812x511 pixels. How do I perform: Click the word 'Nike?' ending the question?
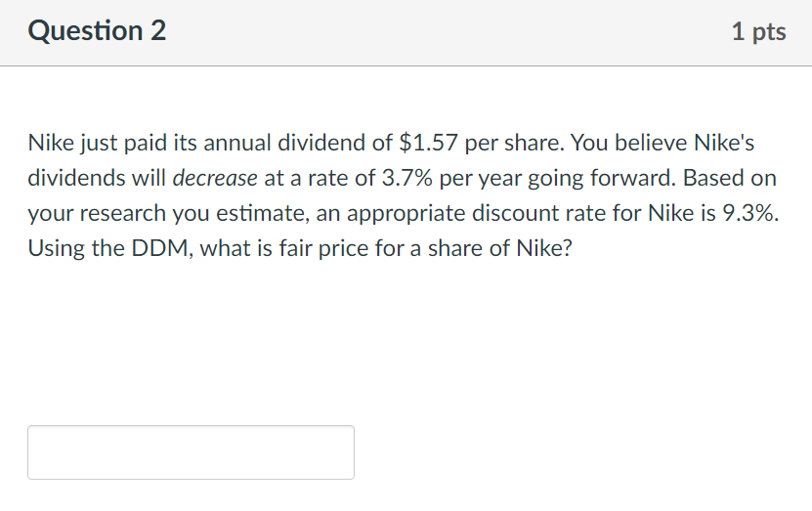point(544,248)
